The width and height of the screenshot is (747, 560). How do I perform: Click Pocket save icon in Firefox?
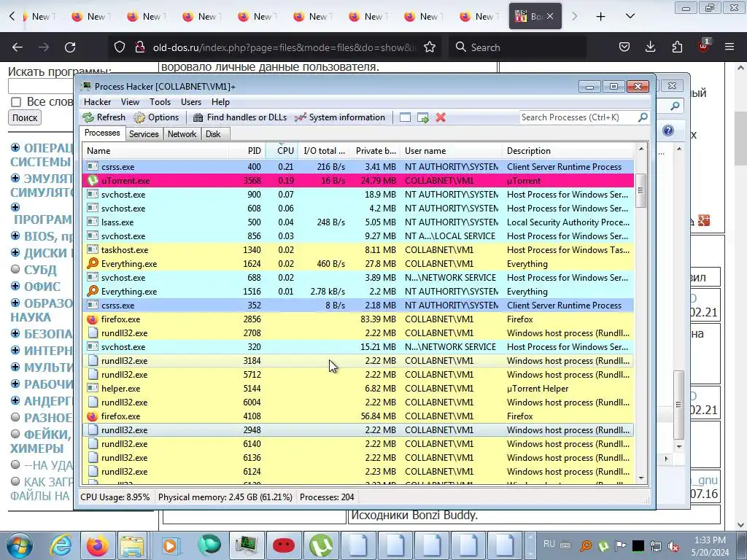624,47
